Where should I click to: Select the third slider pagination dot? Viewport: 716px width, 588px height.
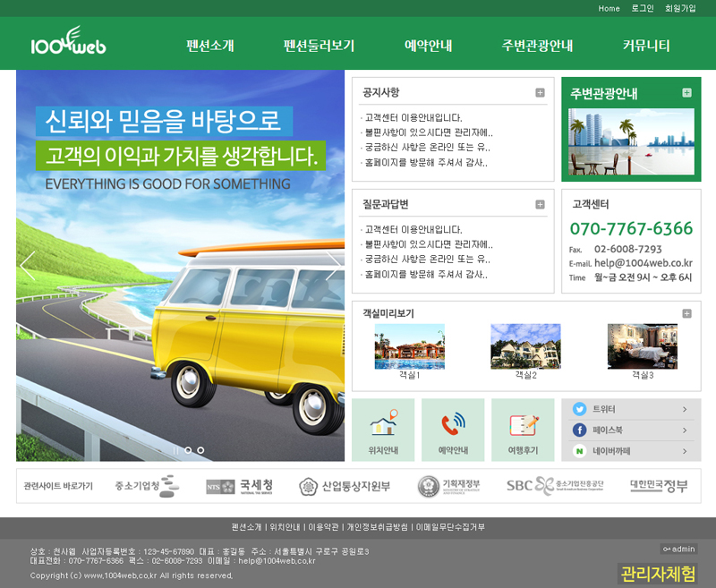[x=200, y=450]
